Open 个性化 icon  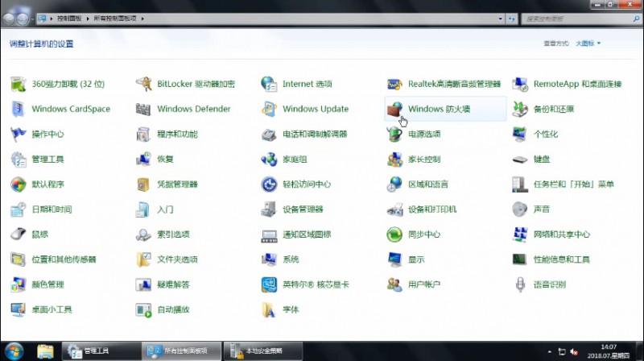click(520, 134)
